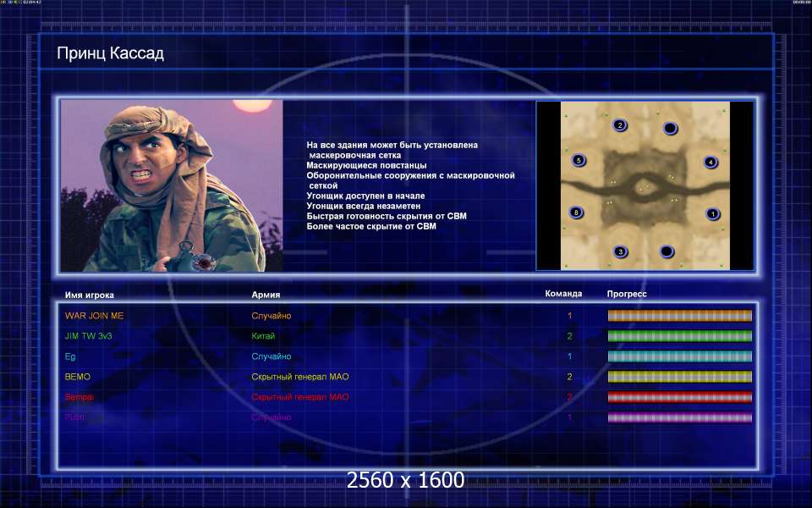The height and width of the screenshot is (508, 812).
Task: Select start position 4 on the map
Action: point(710,163)
